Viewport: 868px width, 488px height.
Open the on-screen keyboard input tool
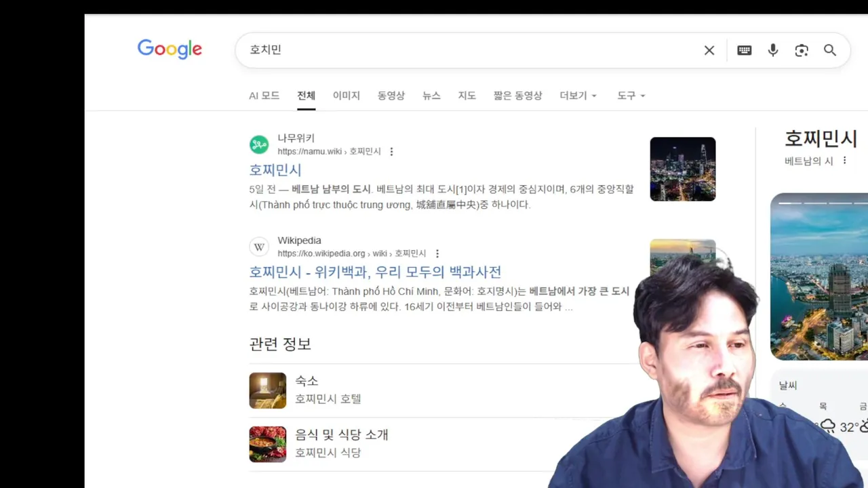(745, 50)
